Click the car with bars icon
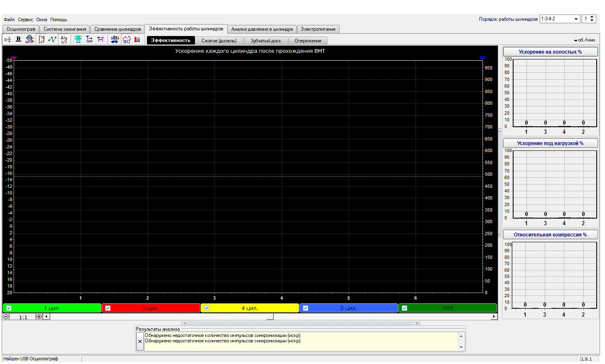 [115, 39]
